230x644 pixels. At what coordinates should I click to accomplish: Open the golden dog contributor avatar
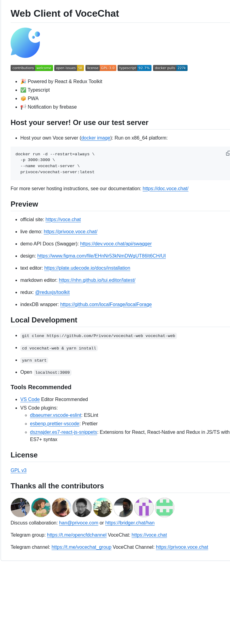point(62,507)
